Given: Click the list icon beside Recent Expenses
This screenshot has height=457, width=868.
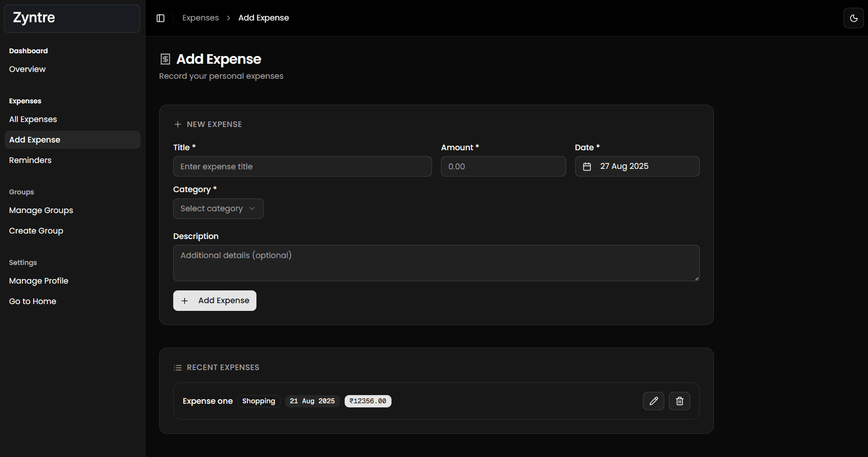Looking at the screenshot, I should [178, 368].
